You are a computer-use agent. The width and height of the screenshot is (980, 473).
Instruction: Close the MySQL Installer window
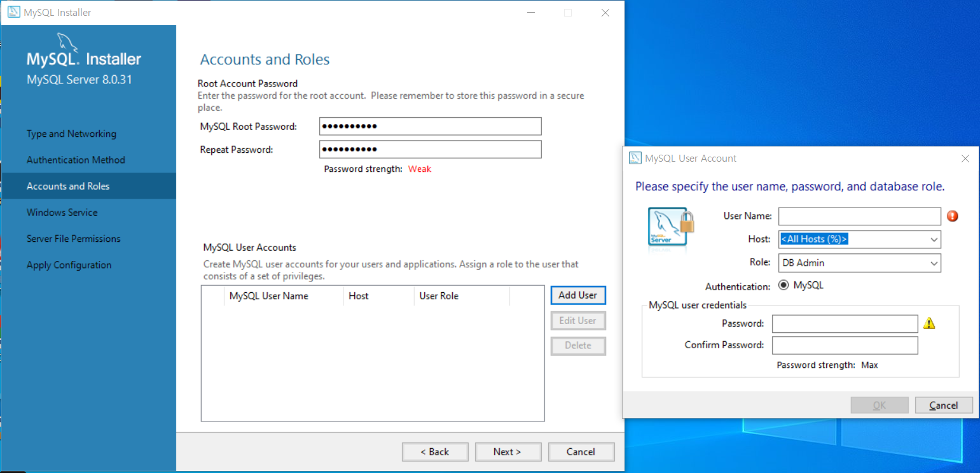pos(605,13)
